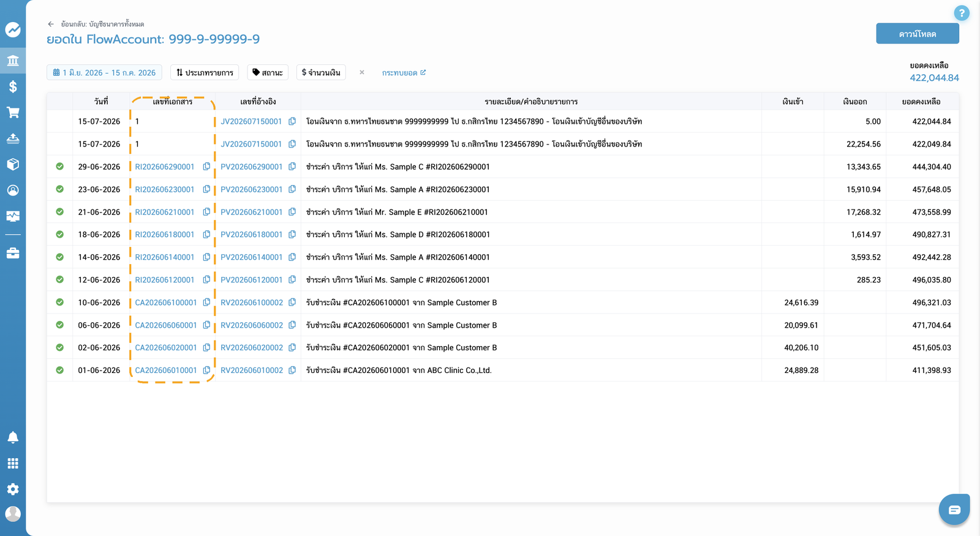Select the date cell 02-06-2026
Image resolution: width=980 pixels, height=536 pixels.
tap(99, 347)
